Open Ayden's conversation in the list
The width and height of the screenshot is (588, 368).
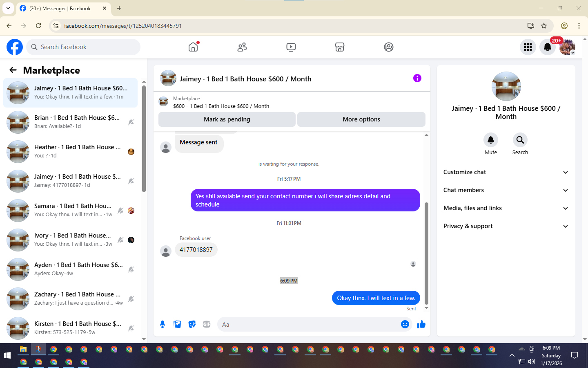(x=70, y=269)
